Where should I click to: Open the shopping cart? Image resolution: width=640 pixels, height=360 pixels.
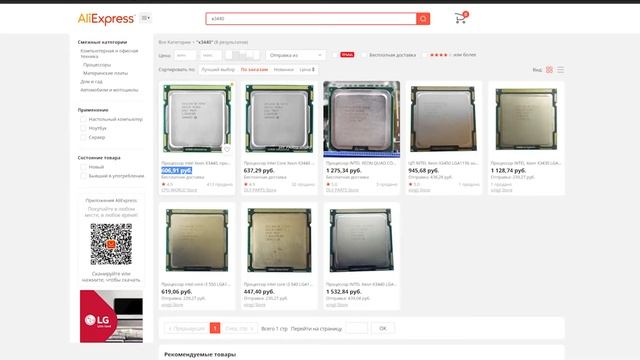461,18
